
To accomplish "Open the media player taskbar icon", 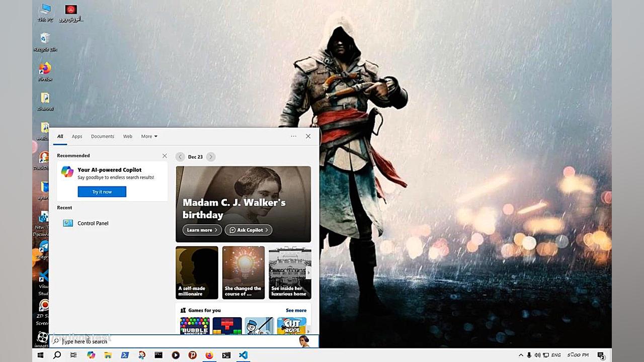I will click(x=176, y=355).
